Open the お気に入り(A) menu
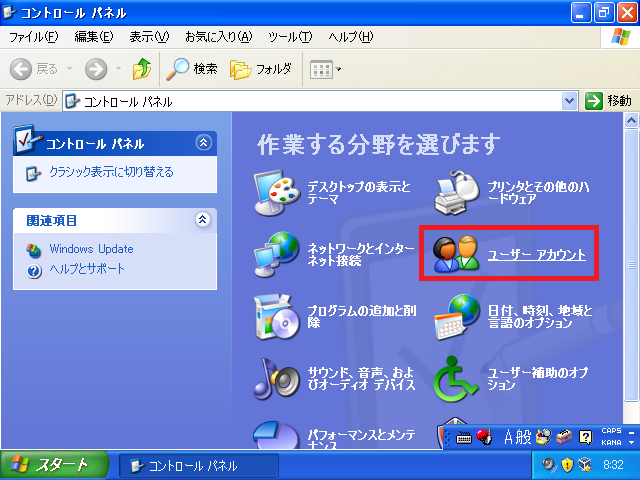Image resolution: width=640 pixels, height=480 pixels. tap(218, 37)
